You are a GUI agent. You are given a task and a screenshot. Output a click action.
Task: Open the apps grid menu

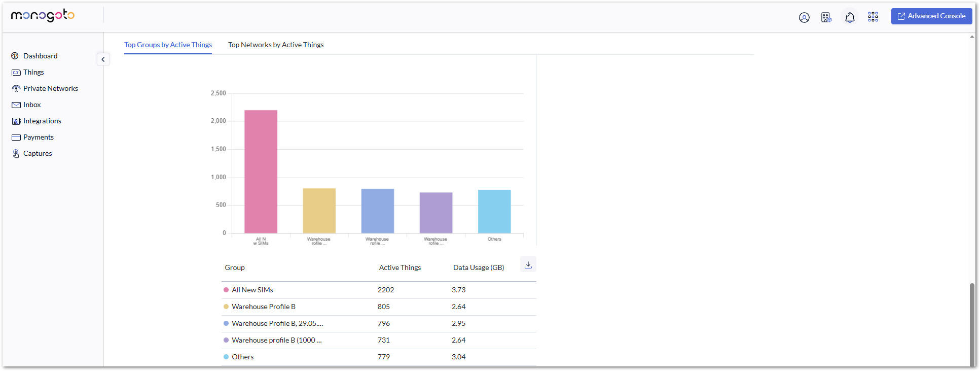tap(873, 17)
